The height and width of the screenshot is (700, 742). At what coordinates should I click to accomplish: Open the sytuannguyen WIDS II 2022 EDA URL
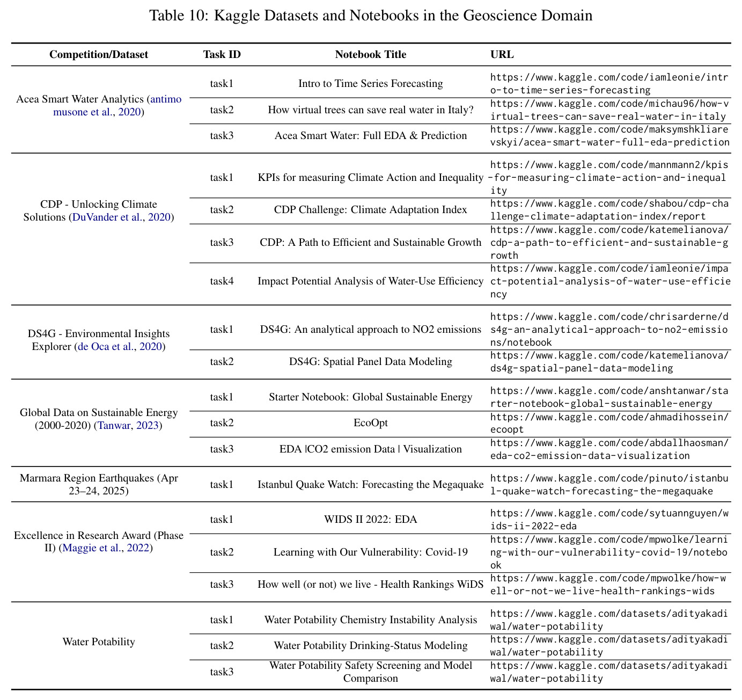609,519
